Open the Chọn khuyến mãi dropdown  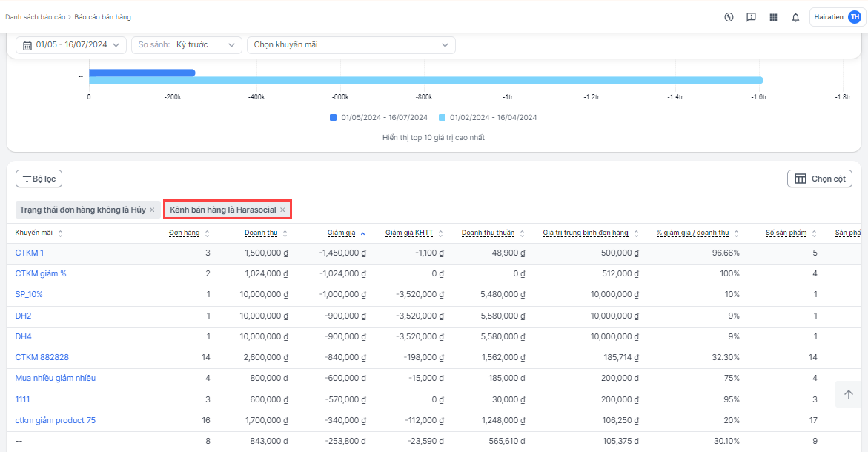click(x=351, y=45)
